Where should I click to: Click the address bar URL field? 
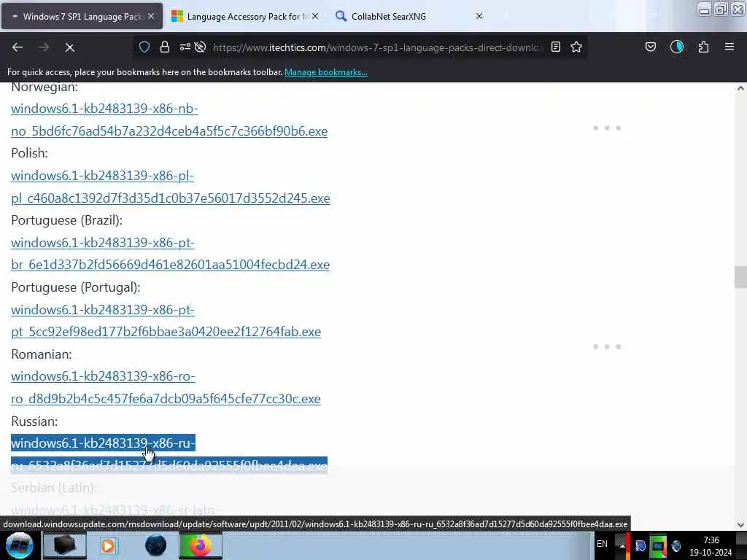pyautogui.click(x=377, y=47)
